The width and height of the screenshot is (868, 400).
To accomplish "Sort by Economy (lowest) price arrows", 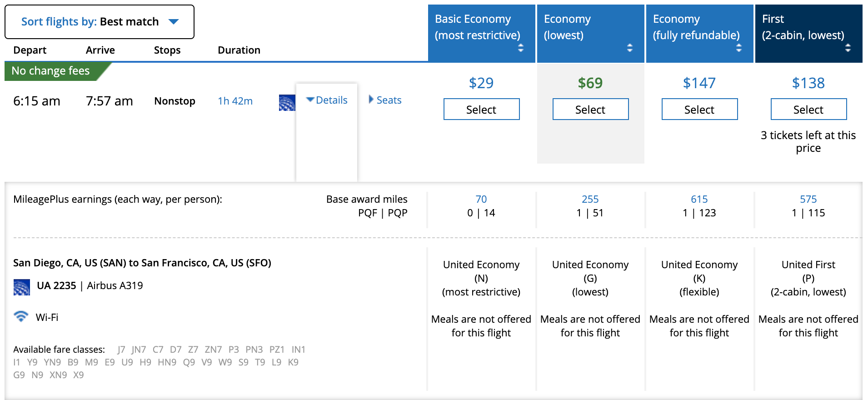I will [629, 48].
